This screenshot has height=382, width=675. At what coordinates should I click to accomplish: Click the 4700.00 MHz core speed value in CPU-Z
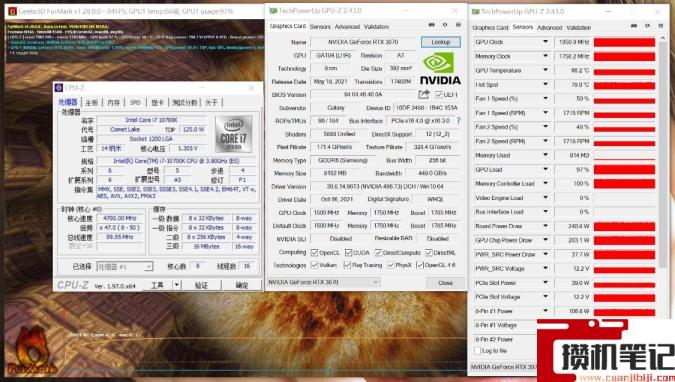pyautogui.click(x=120, y=218)
